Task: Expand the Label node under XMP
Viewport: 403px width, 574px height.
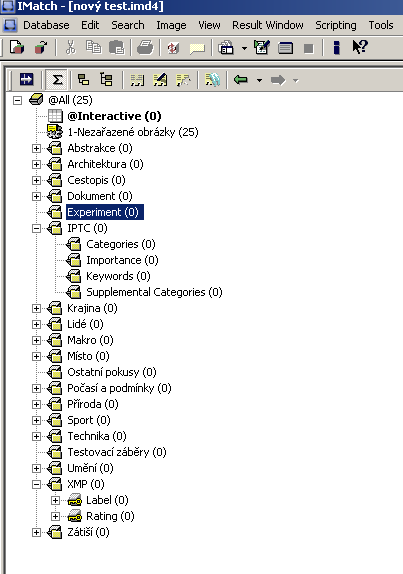Action: click(x=55, y=500)
